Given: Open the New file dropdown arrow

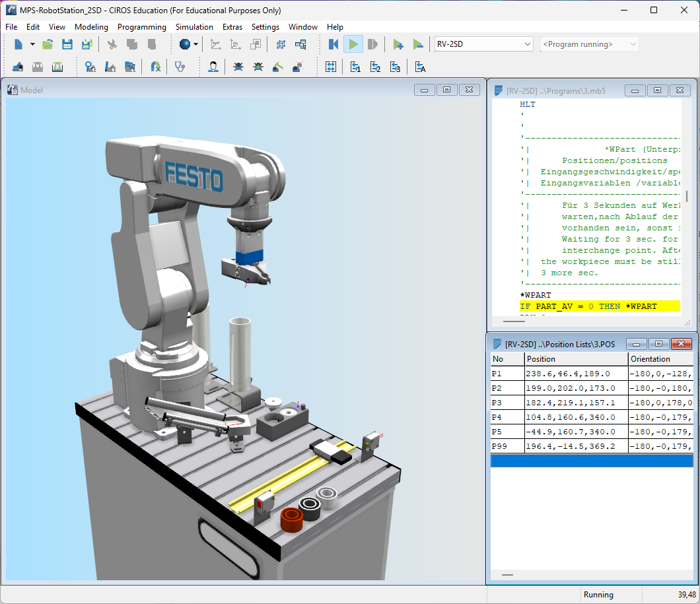Looking at the screenshot, I should click(x=32, y=44).
